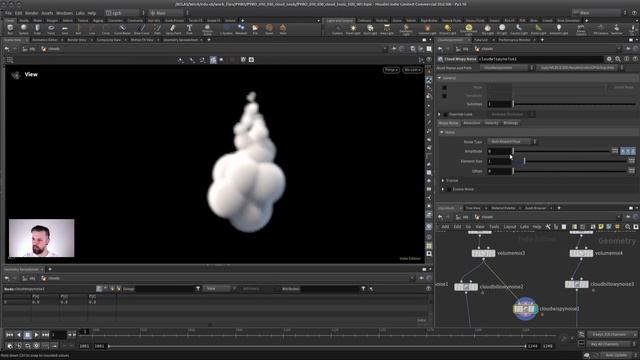Image resolution: width=640 pixels, height=360 pixels.
Task: Select the Draw Curve shelf tool
Action: point(141,29)
